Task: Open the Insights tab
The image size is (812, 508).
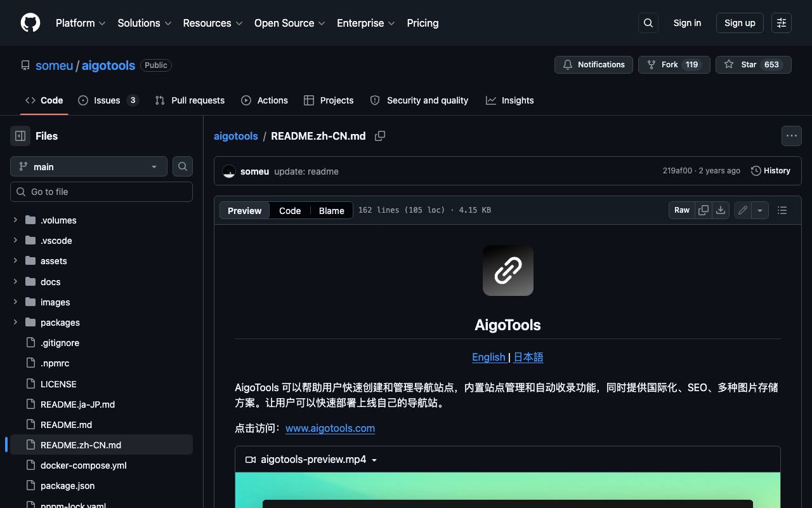Action: point(510,100)
